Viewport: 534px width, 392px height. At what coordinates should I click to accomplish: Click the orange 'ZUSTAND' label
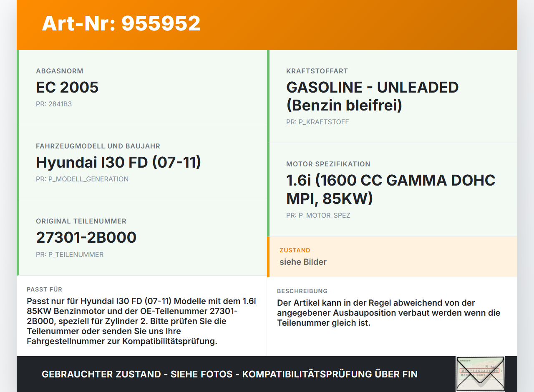295,250
